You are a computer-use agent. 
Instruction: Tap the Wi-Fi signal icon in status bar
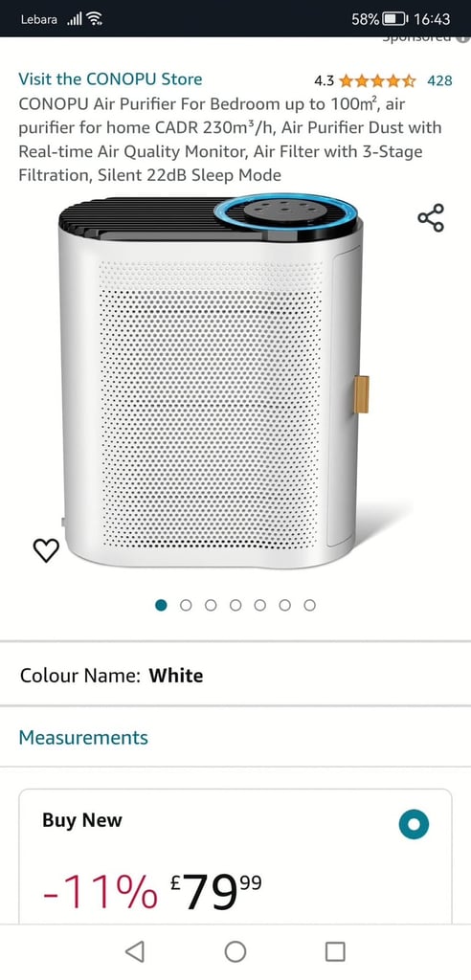tap(95, 19)
